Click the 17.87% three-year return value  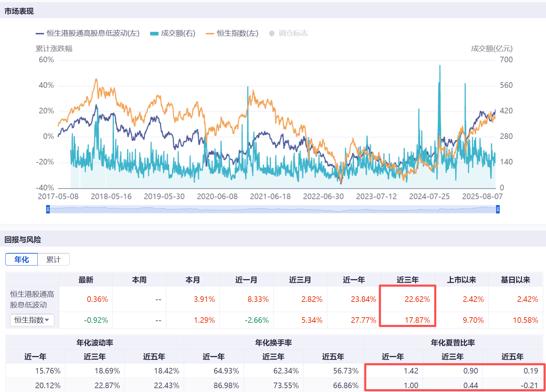(x=417, y=320)
